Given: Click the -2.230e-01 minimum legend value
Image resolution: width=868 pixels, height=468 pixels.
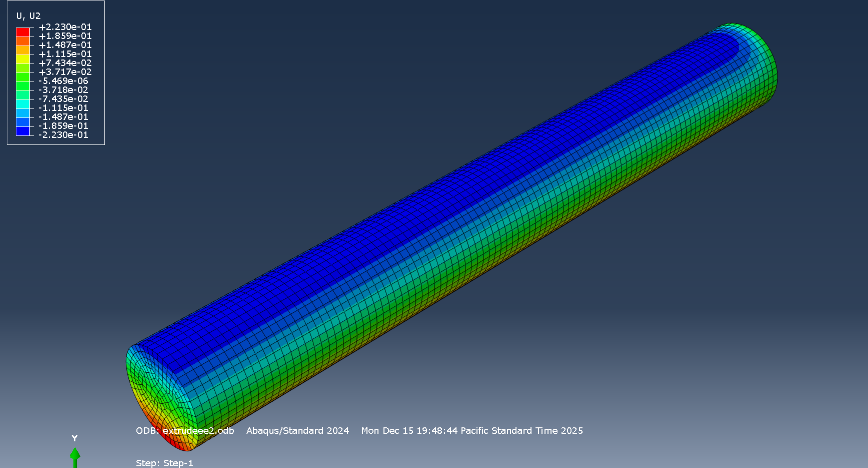Looking at the screenshot, I should point(63,135).
